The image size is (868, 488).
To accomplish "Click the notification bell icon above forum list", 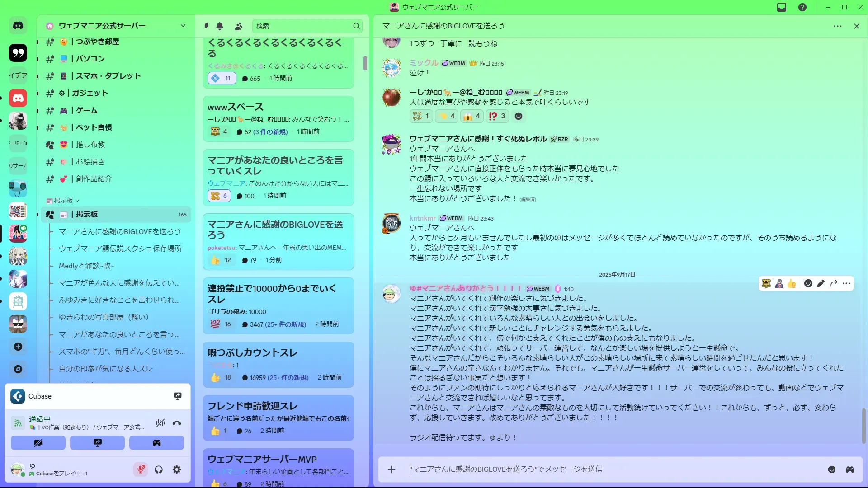I will (220, 26).
